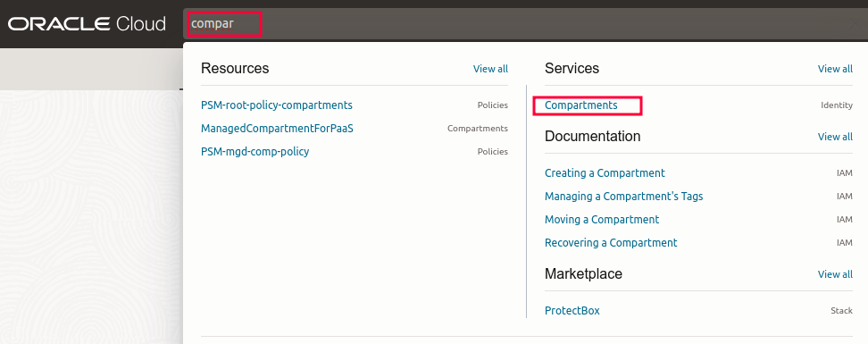Image resolution: width=868 pixels, height=344 pixels.
Task: Open Creating a Compartment documentation
Action: click(x=605, y=173)
